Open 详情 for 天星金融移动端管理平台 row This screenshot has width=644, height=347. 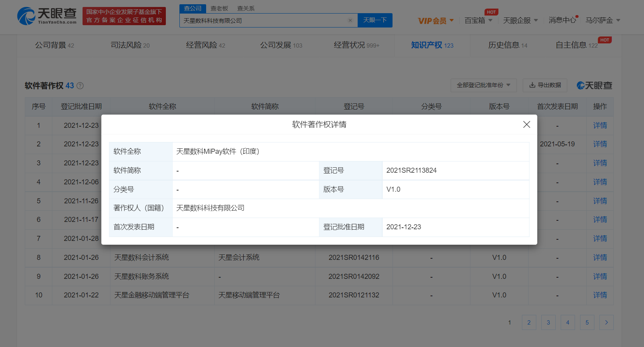[x=600, y=295]
